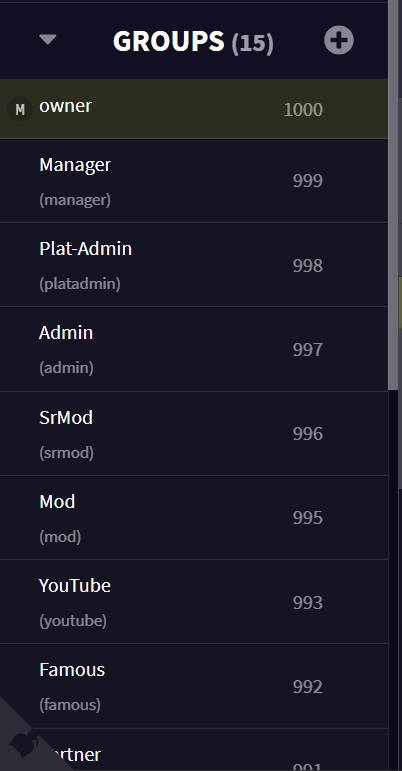Collapse the GROUPS section triangle
The height and width of the screenshot is (771, 402).
(x=48, y=40)
